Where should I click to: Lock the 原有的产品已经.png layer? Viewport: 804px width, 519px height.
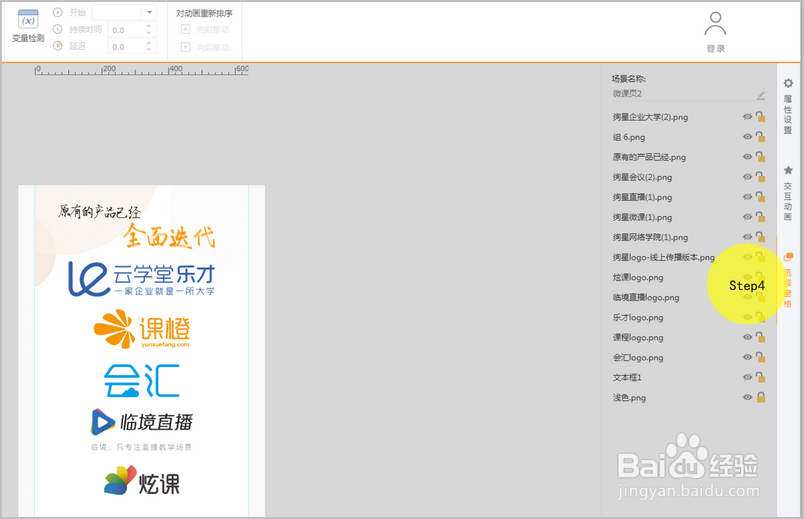(x=760, y=156)
